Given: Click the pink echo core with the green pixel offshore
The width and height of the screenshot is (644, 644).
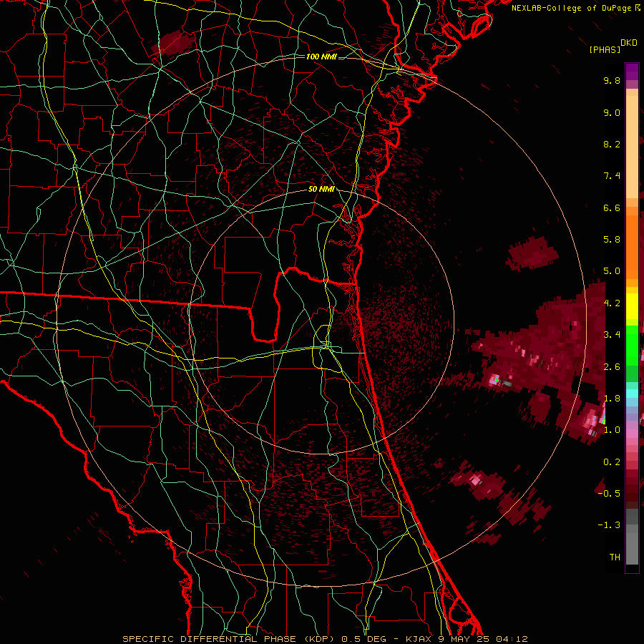Looking at the screenshot, I should click(496, 380).
